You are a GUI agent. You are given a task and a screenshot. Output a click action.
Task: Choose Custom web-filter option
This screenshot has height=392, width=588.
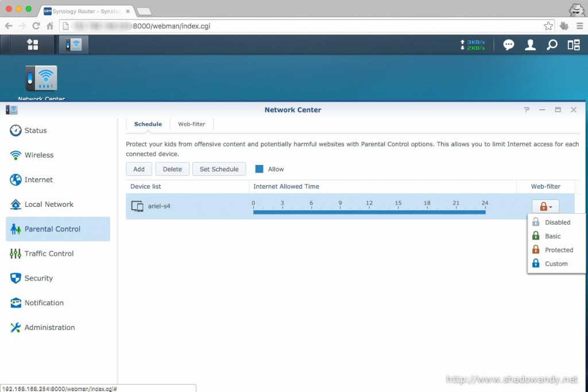(x=556, y=264)
